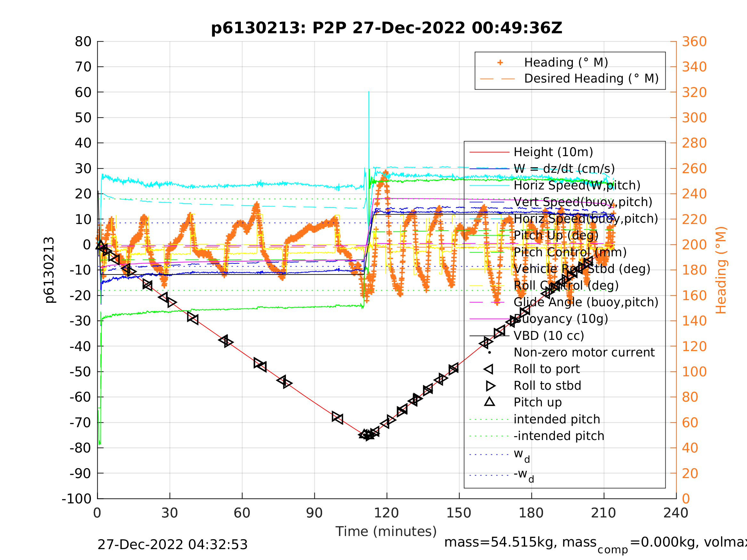Select the 'intended pitch' legend entry
The width and height of the screenshot is (747, 560).
click(557, 419)
